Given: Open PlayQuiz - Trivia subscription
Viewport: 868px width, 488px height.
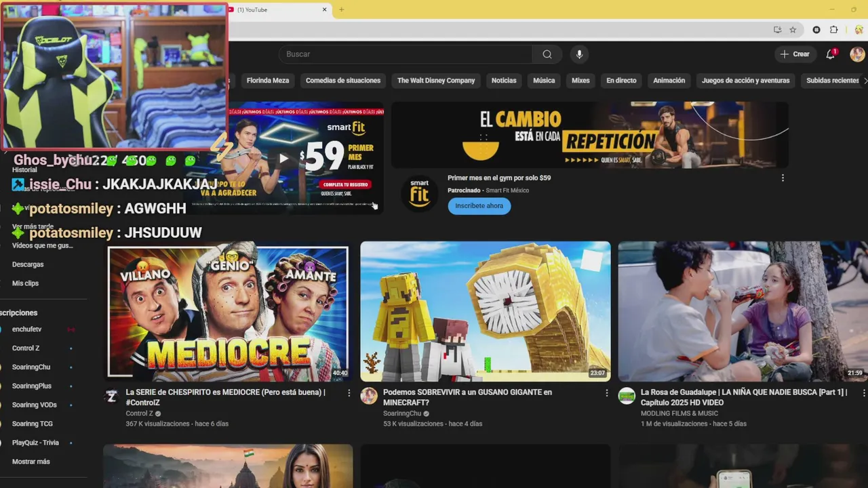Looking at the screenshot, I should [37, 443].
